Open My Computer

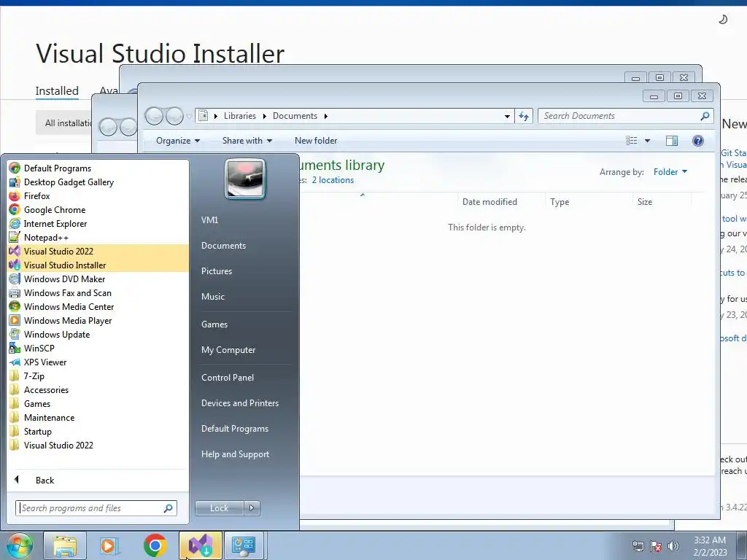(244, 349)
